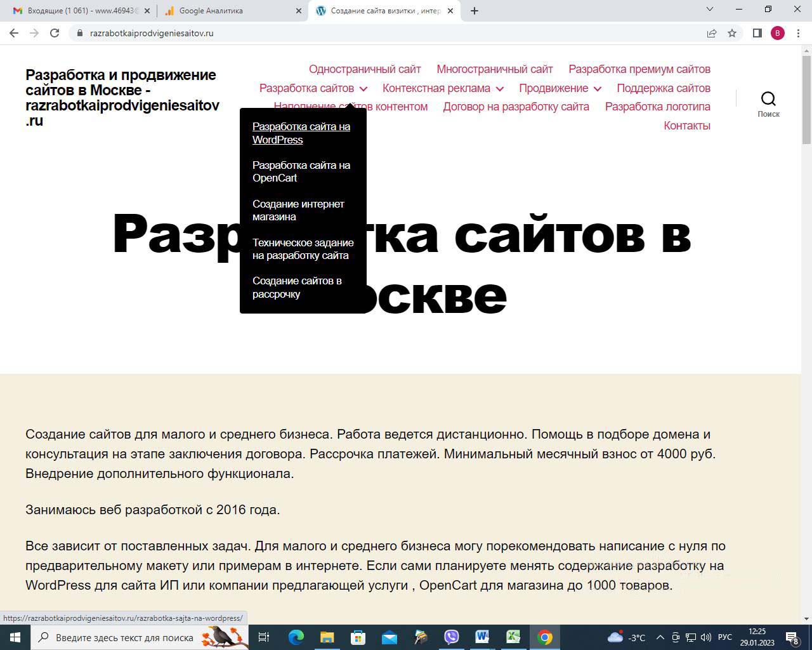Click the Windows taskbar search box
812x650 pixels.
coord(124,637)
